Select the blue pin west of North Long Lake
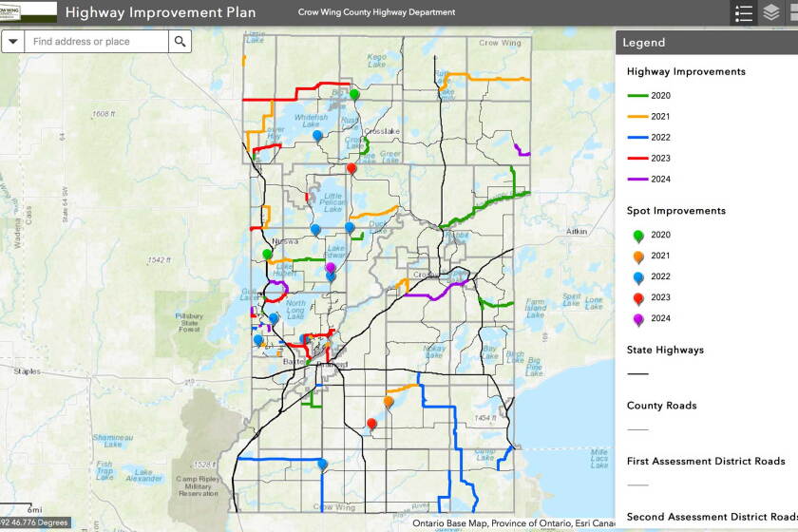798x532 pixels. 274,318
